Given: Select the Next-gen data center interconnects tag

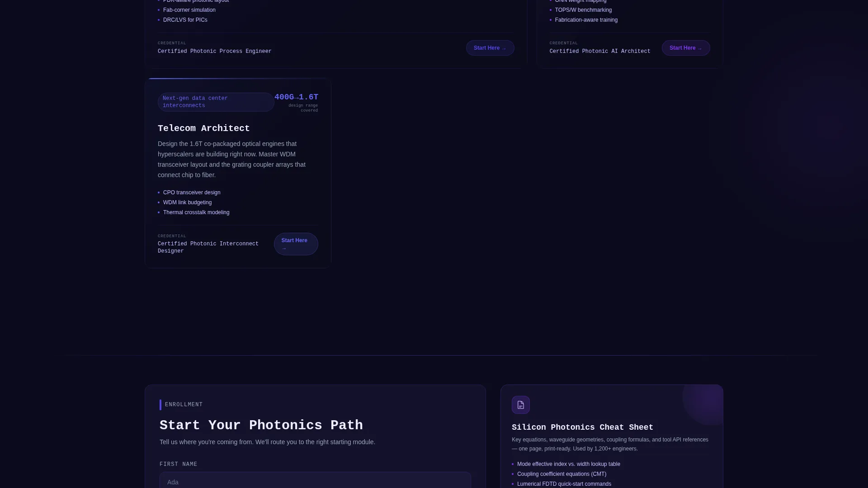Looking at the screenshot, I should tap(216, 102).
